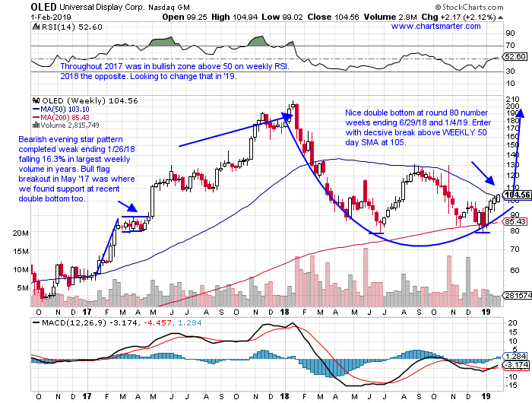Image resolution: width=532 pixels, height=403 pixels.
Task: Click the RSI value tag 52.60 on axis
Action: [515, 57]
